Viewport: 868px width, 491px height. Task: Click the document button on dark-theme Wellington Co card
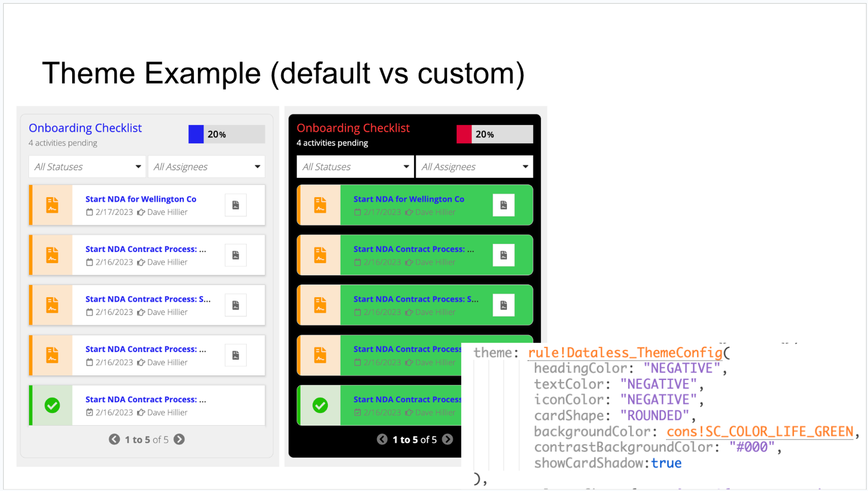503,205
